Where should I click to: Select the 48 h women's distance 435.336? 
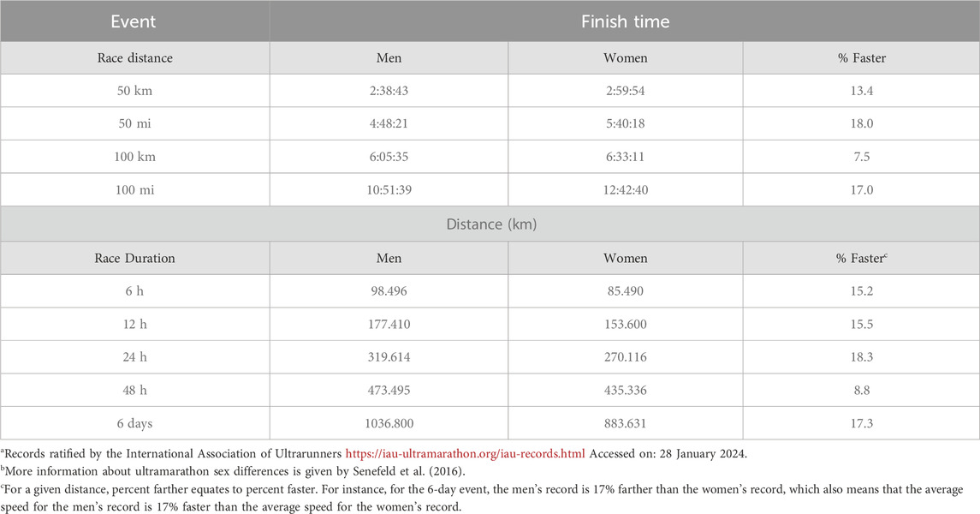(625, 390)
